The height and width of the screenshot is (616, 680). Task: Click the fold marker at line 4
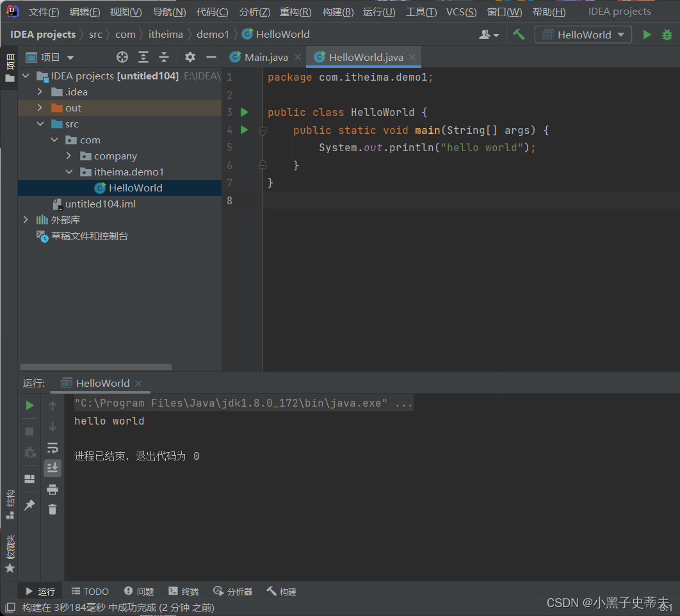(x=263, y=130)
